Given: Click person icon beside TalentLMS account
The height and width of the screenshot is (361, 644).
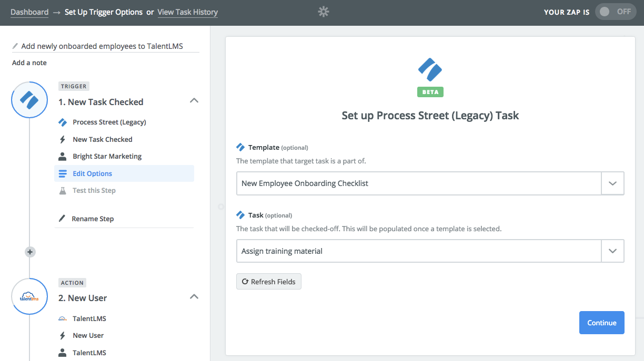Looking at the screenshot, I should (63, 353).
